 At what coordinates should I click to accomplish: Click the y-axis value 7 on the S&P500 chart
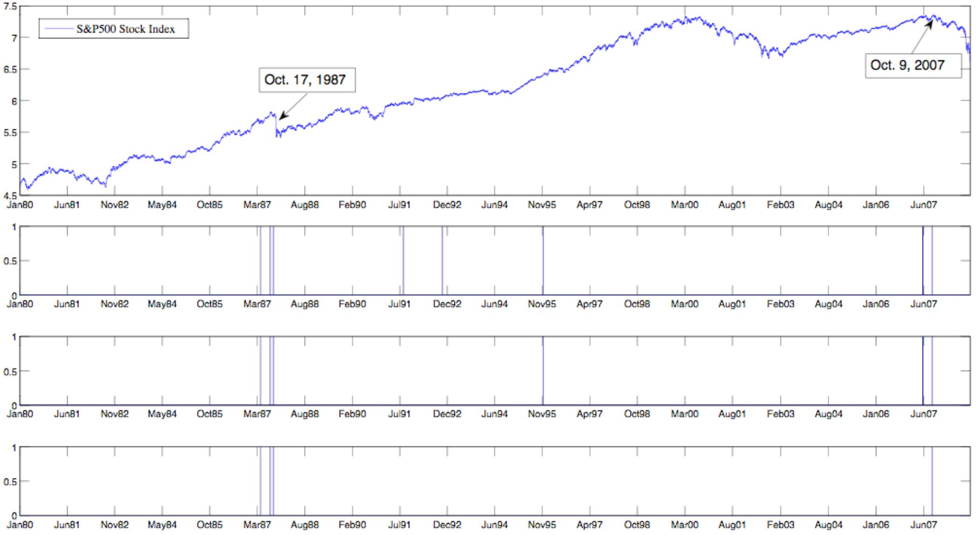coord(14,38)
